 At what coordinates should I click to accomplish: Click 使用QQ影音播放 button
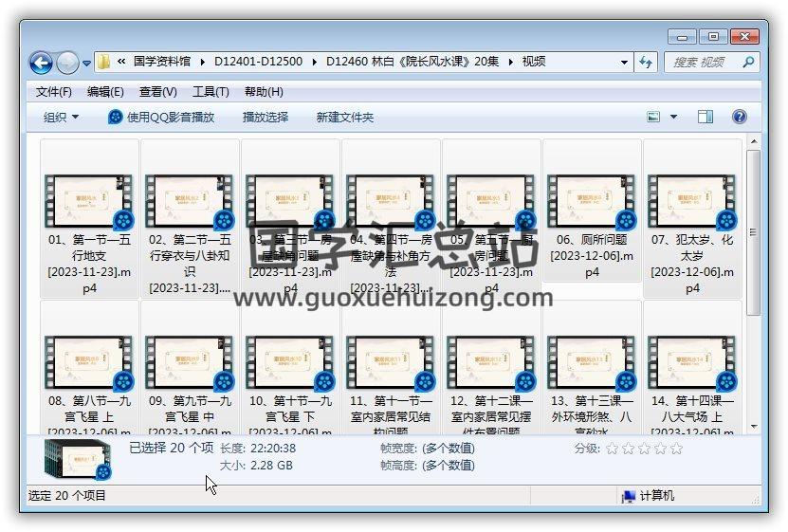pos(161,117)
